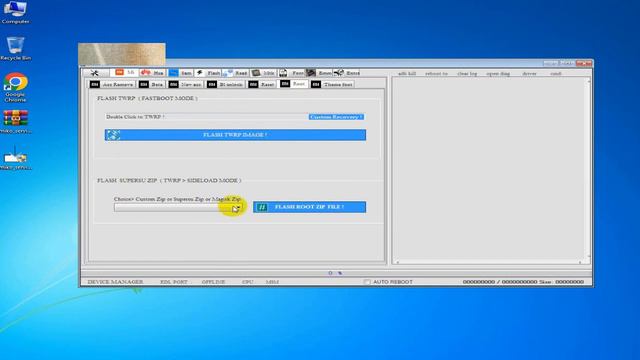Click inside the empty log output panel
Viewport: 640px width, 360px height.
[x=489, y=169]
